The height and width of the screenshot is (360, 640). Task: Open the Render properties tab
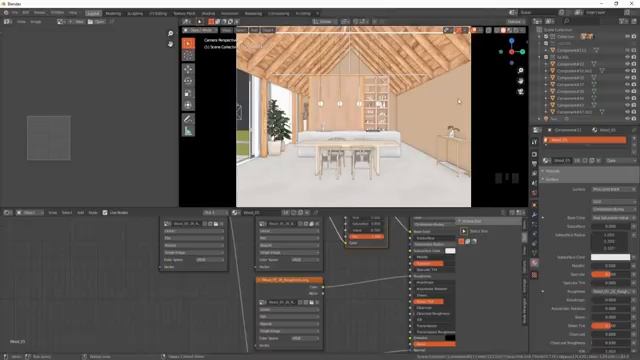(x=534, y=154)
